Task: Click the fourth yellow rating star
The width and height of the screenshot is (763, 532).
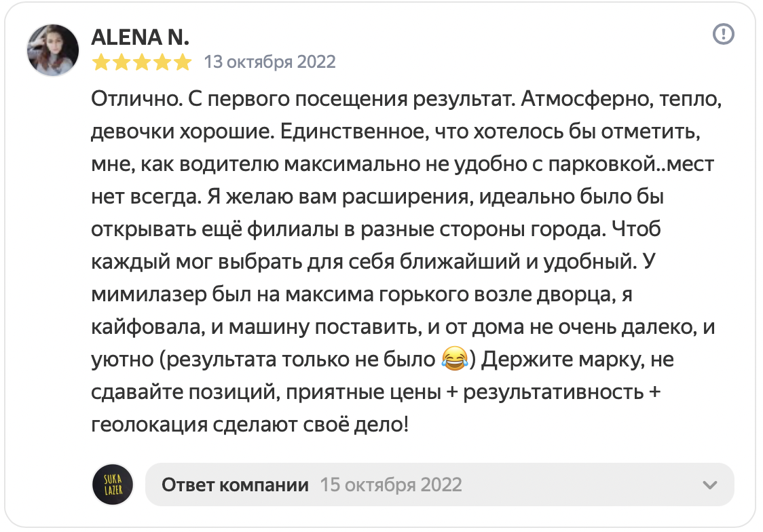Action: pyautogui.click(x=162, y=62)
